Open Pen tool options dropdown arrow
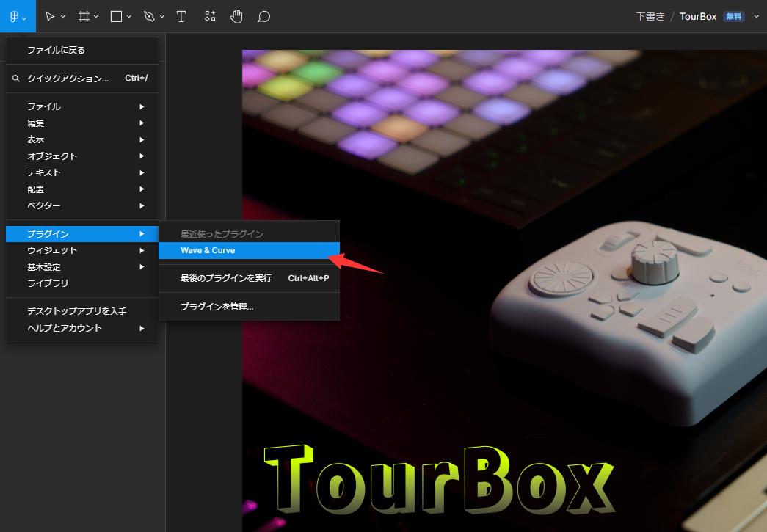The height and width of the screenshot is (532, 767). pyautogui.click(x=162, y=17)
